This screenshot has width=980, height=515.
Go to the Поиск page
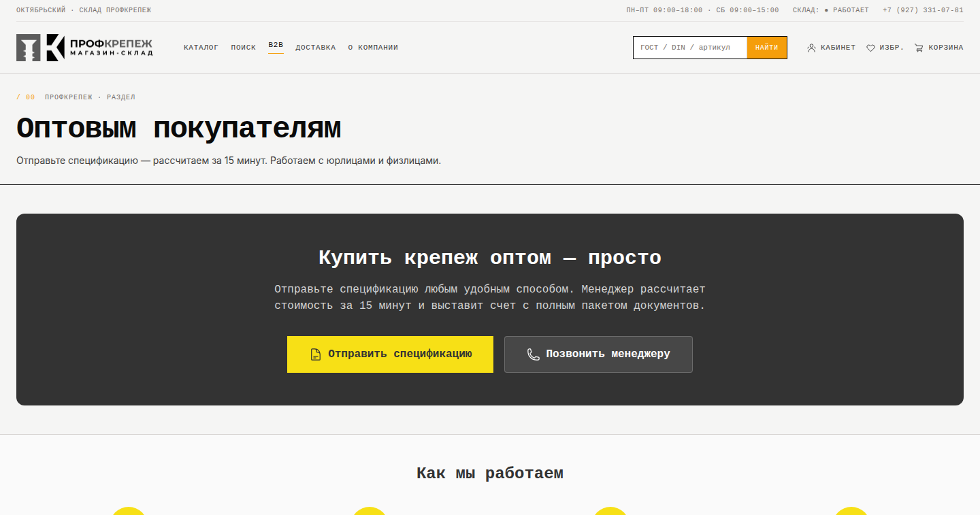click(x=244, y=48)
